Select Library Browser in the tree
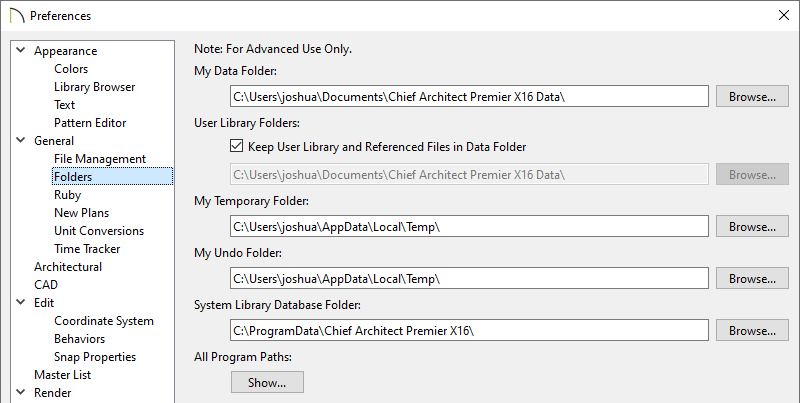Image resolution: width=800 pixels, height=403 pixels. pyautogui.click(x=94, y=87)
